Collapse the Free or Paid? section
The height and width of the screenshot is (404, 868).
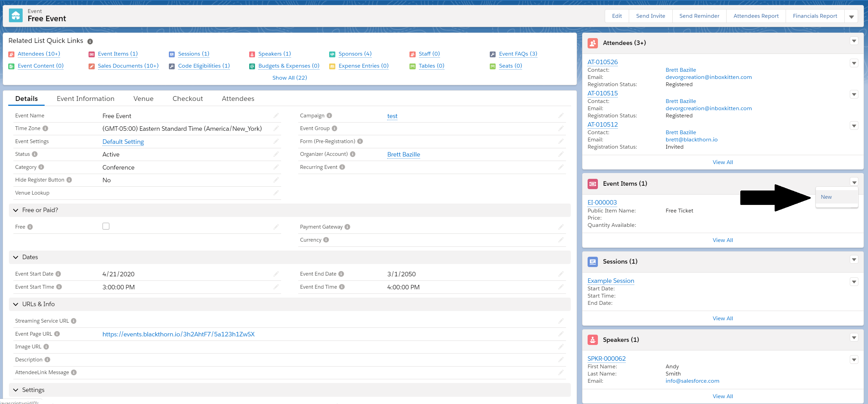(x=16, y=210)
